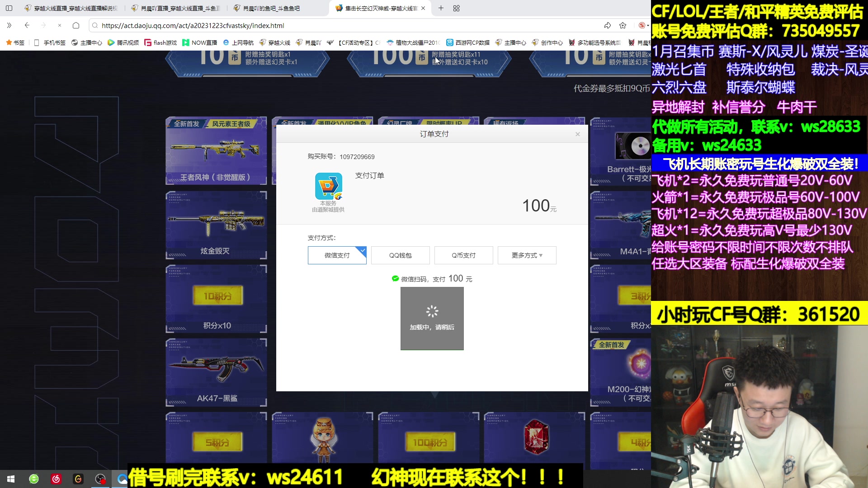The height and width of the screenshot is (488, 868).
Task: Open NOW直播 bookmark
Action: point(199,42)
